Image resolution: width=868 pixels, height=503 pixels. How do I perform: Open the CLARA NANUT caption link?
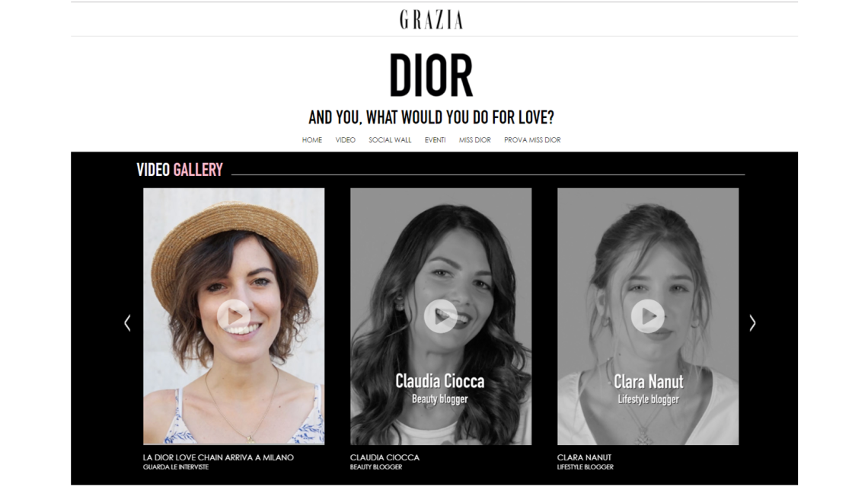pyautogui.click(x=584, y=457)
